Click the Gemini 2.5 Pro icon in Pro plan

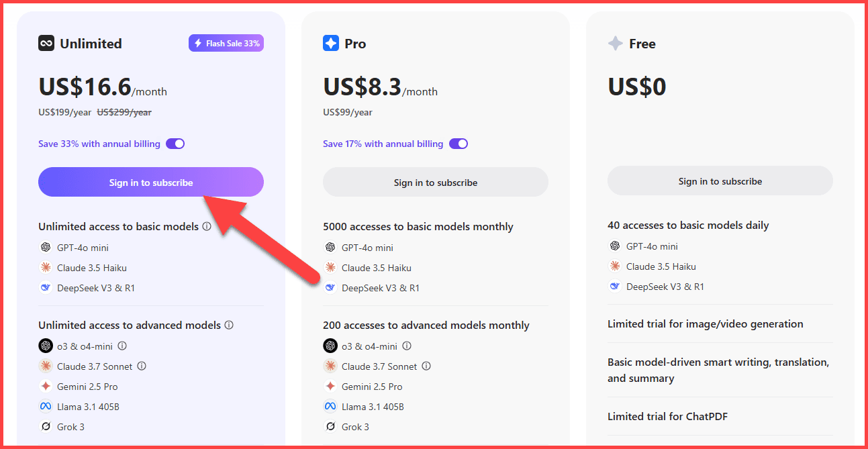tap(330, 387)
